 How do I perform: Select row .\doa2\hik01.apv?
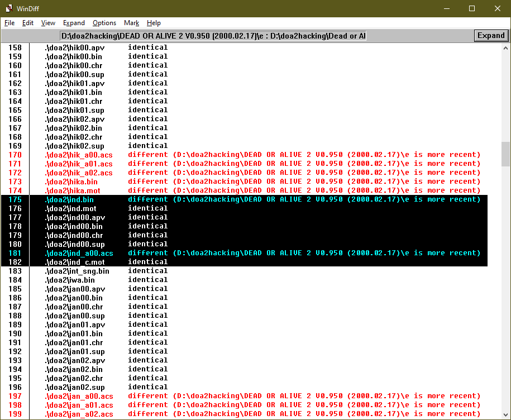click(244, 83)
